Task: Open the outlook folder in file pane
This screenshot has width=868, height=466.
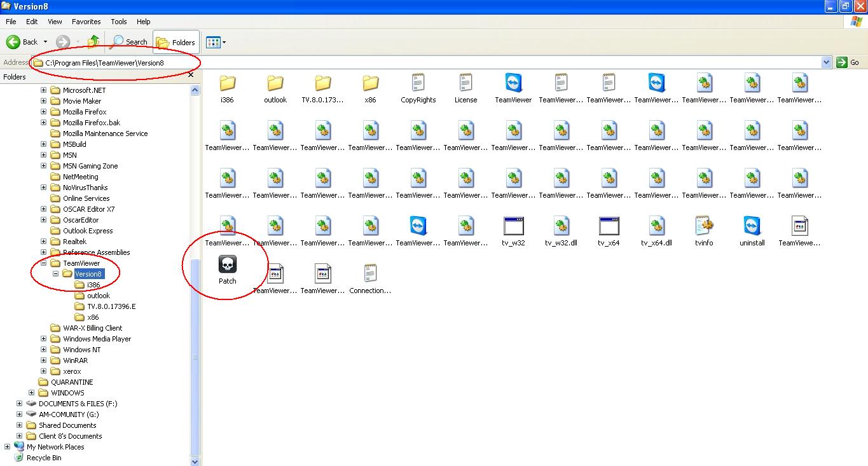Action: 275,83
